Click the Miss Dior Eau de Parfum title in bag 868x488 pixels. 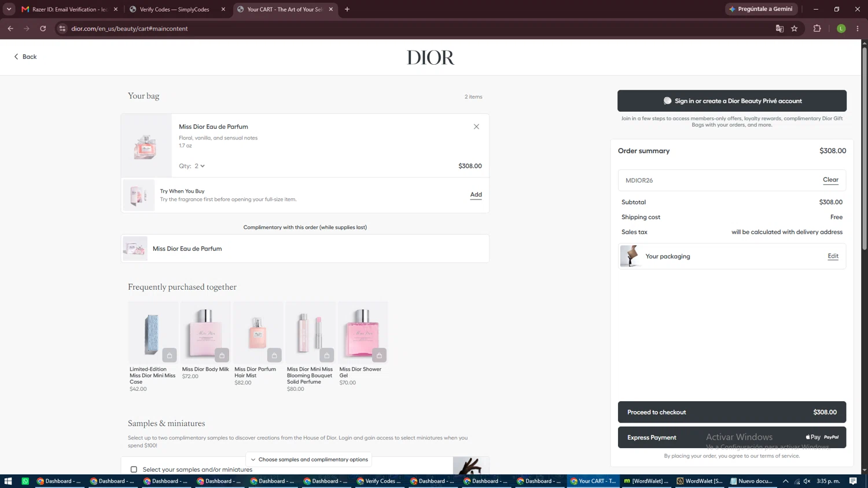[214, 127]
